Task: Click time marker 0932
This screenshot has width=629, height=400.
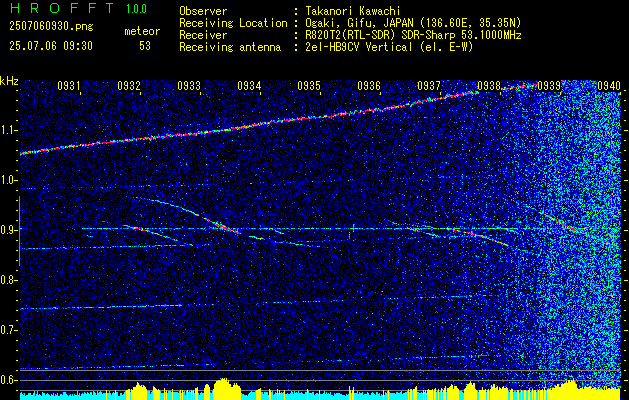Action: coord(129,85)
